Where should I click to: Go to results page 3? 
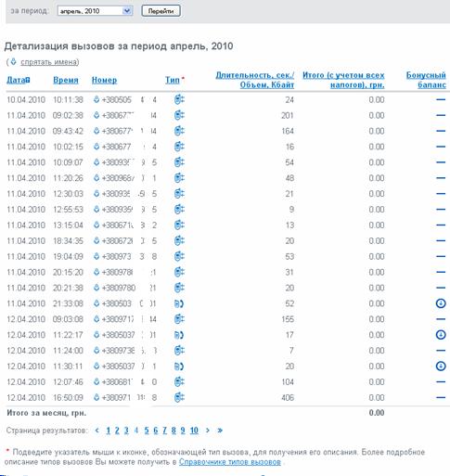[x=126, y=431]
